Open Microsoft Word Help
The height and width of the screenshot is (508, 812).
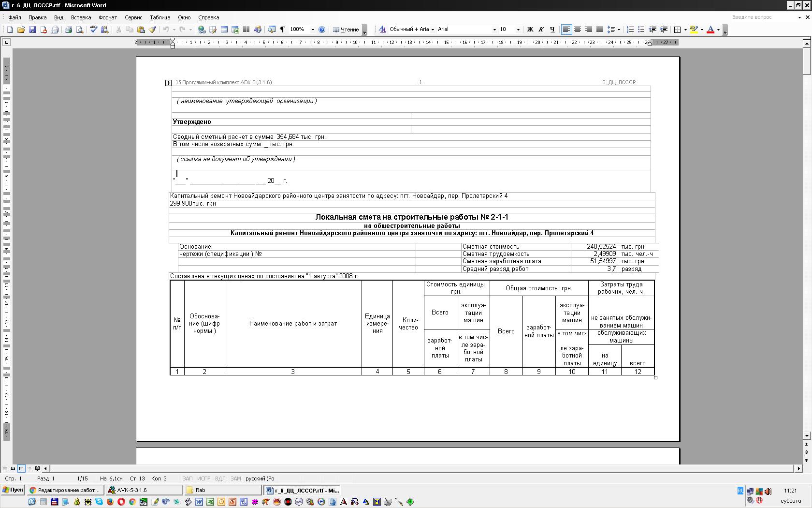pos(322,30)
